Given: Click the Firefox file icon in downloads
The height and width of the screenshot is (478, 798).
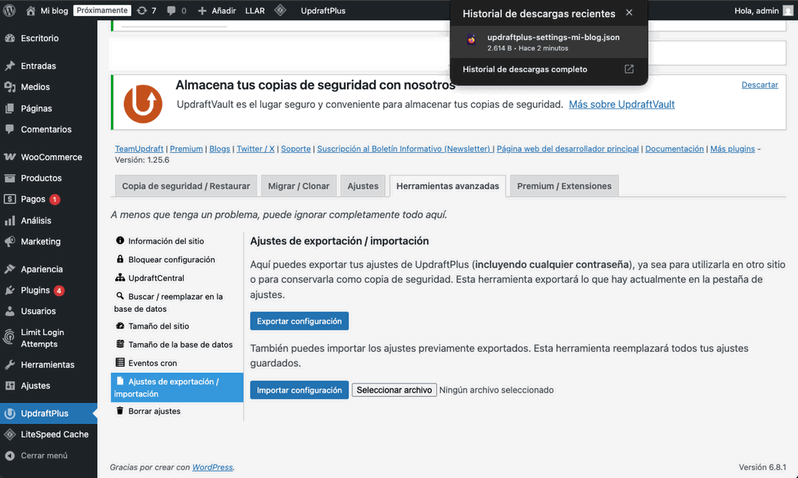Looking at the screenshot, I should click(x=471, y=39).
